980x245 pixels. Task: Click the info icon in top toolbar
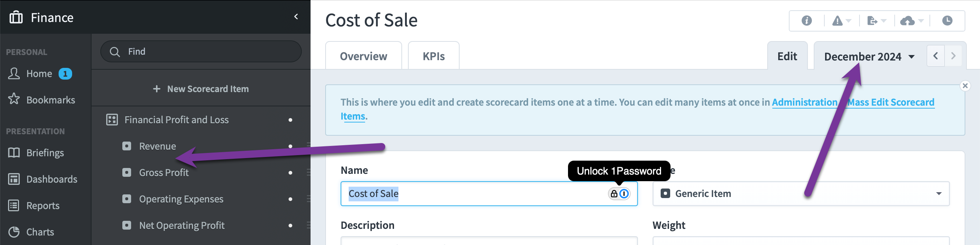pyautogui.click(x=806, y=21)
